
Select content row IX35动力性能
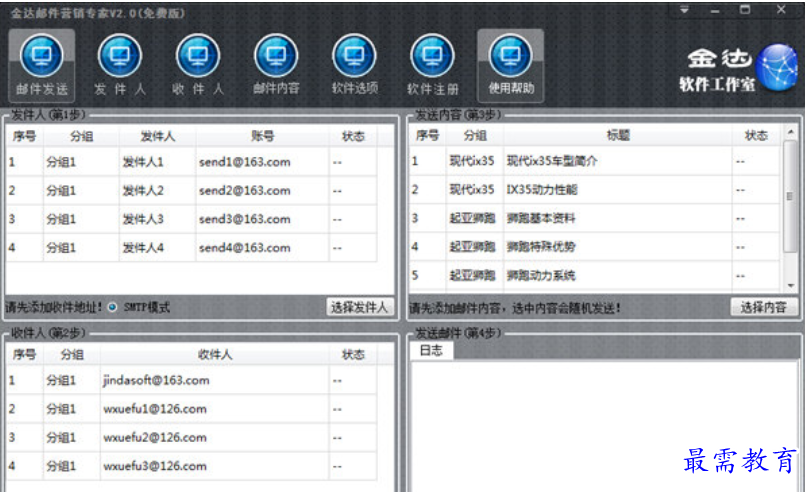[x=595, y=190]
